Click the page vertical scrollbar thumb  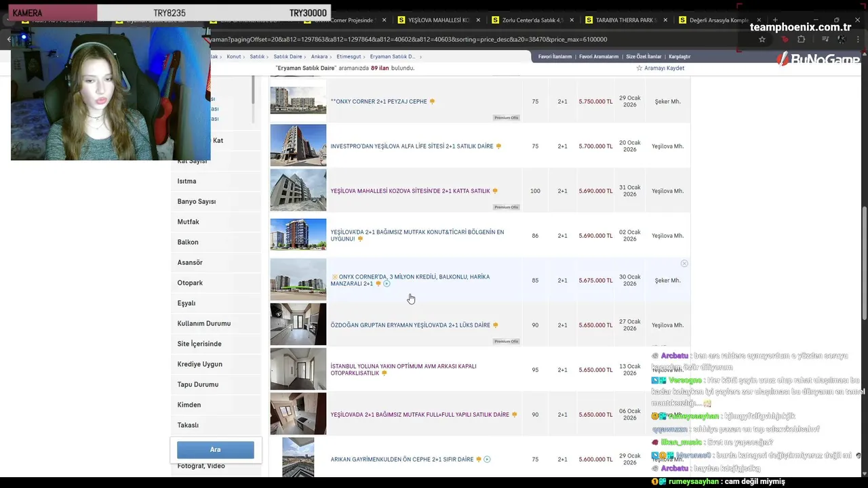(864, 263)
